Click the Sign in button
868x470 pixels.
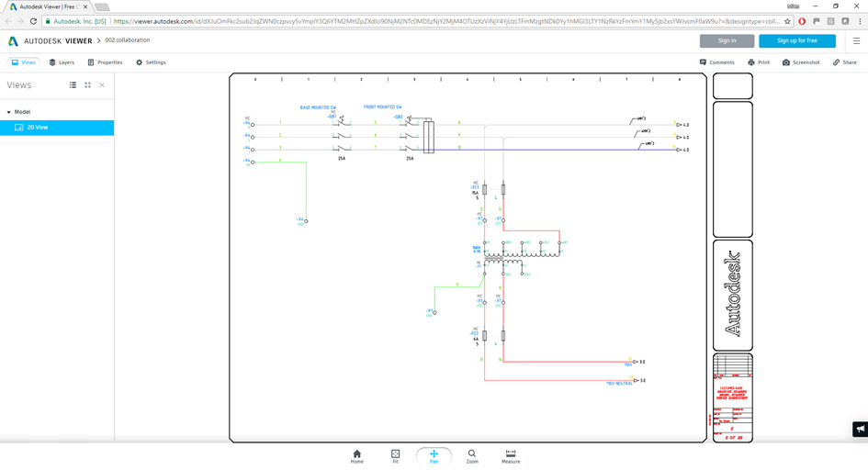pos(727,41)
